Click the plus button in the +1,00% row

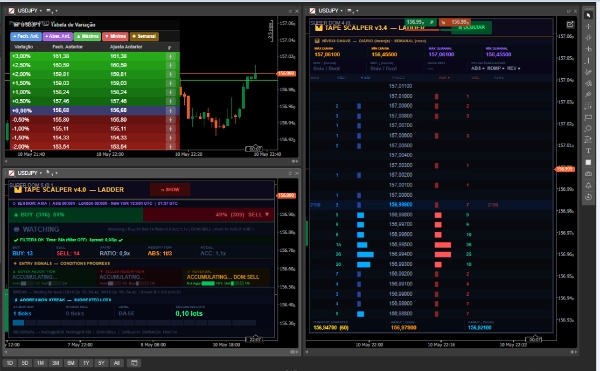(x=170, y=92)
